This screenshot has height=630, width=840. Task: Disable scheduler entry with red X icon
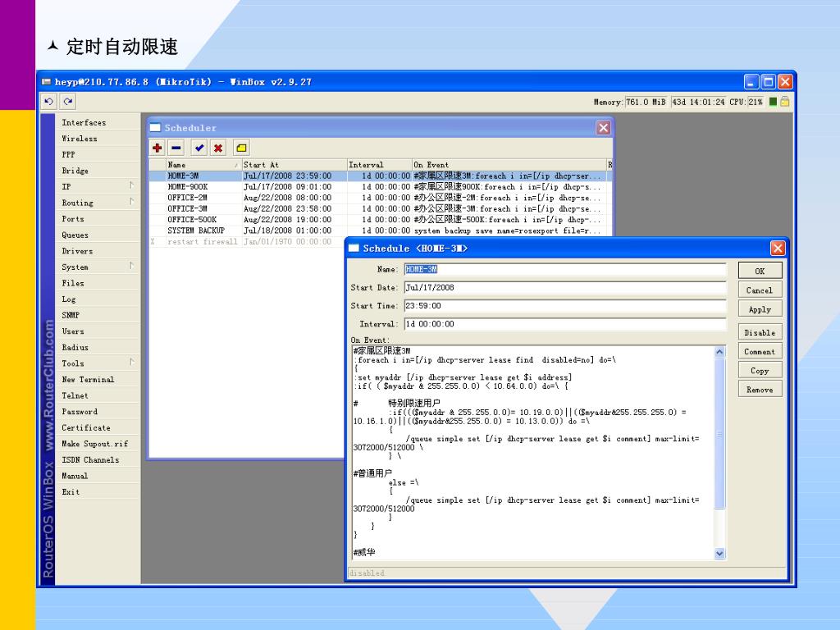(218, 148)
